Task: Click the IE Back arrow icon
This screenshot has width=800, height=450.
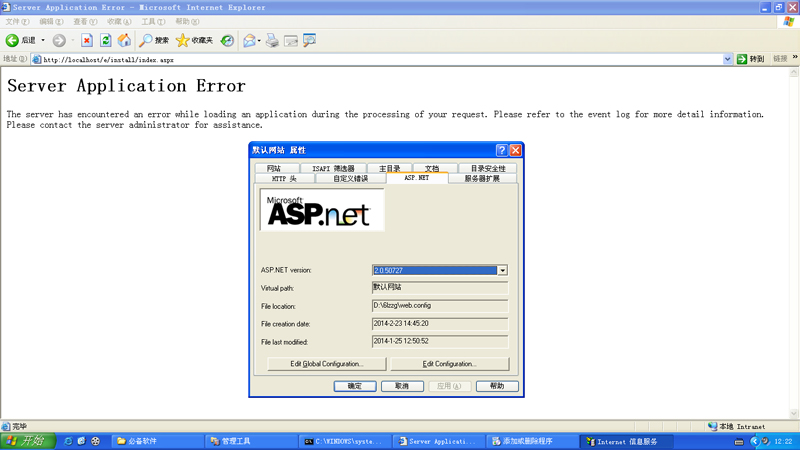Action: 13,41
